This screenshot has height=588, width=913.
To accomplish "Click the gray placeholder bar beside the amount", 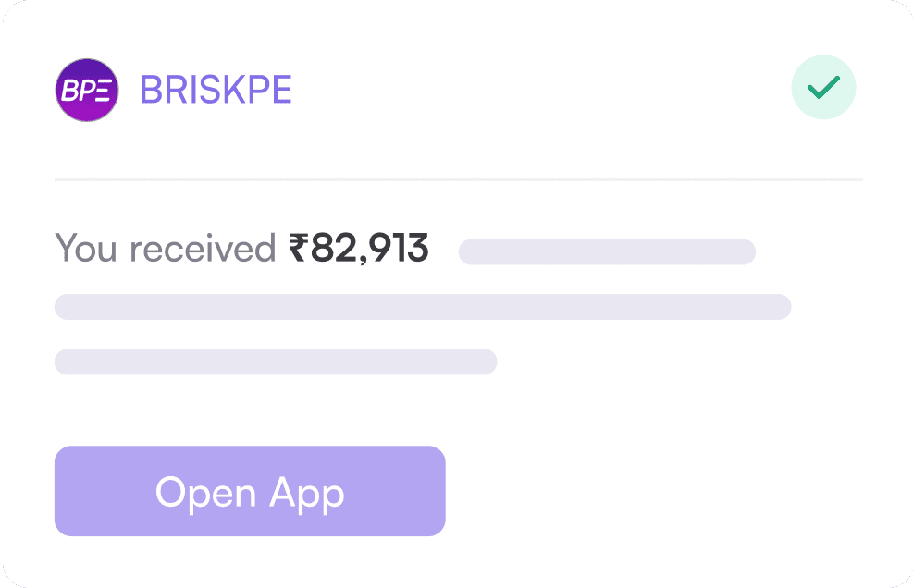I will [x=607, y=251].
